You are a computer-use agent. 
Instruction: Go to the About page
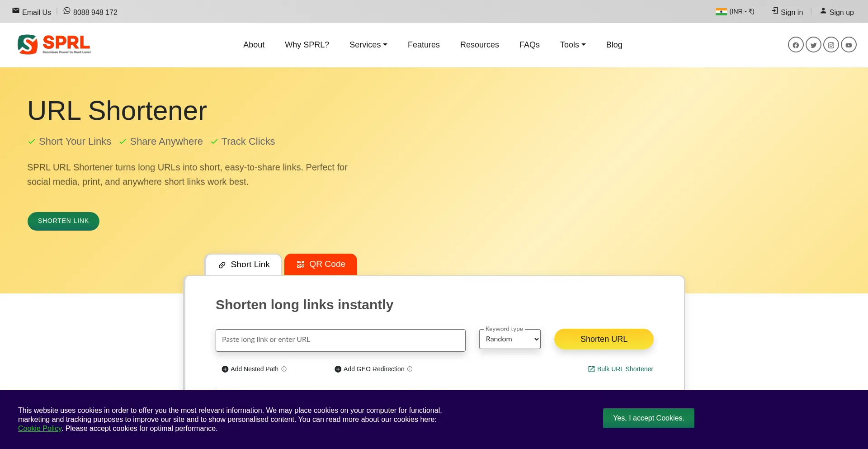(254, 45)
